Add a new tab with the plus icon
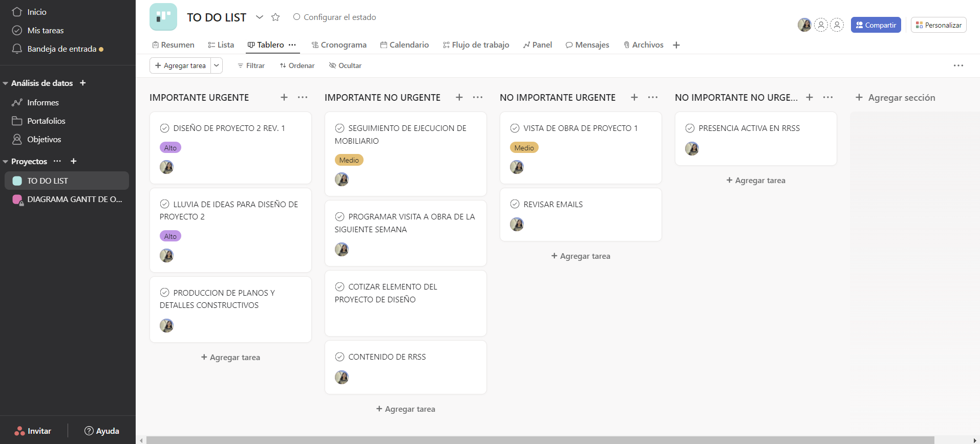 pos(676,45)
